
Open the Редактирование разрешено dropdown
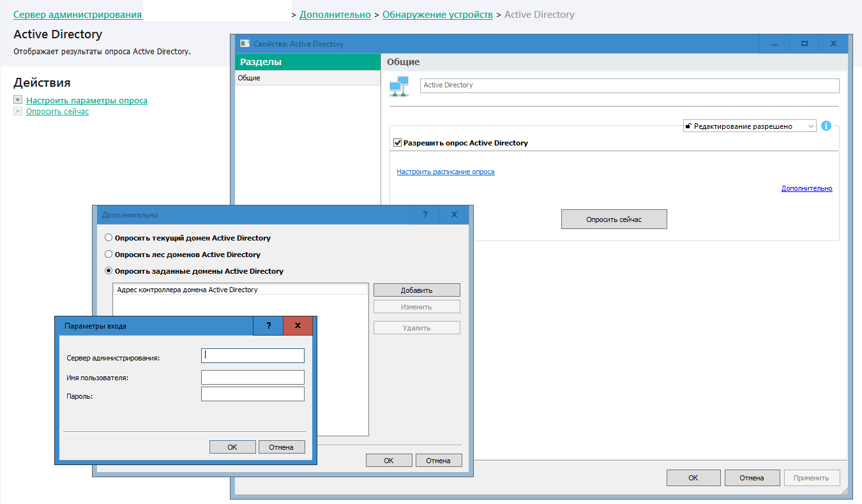click(x=750, y=126)
